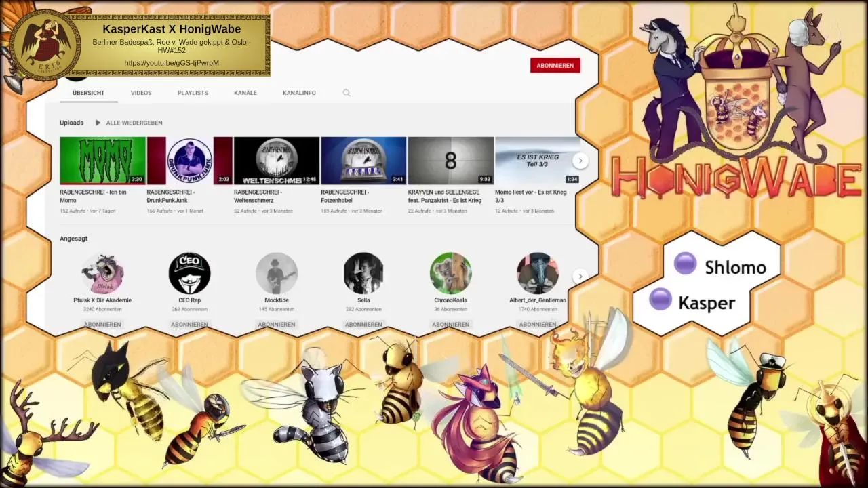Subscribe to ChronoKoala
This screenshot has height=488, width=868.
click(x=450, y=325)
